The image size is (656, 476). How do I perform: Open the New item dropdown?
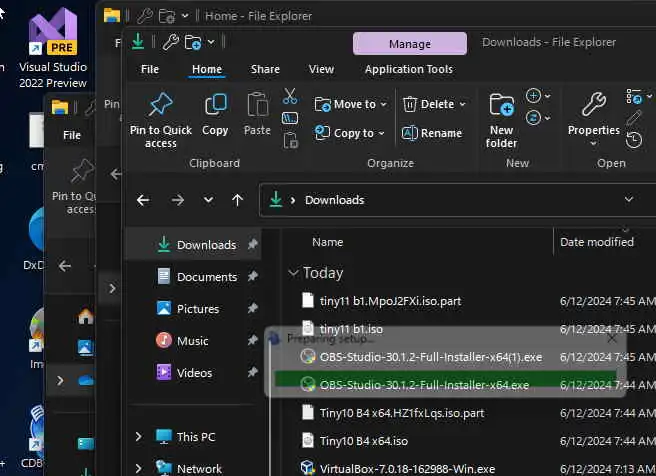[x=538, y=96]
